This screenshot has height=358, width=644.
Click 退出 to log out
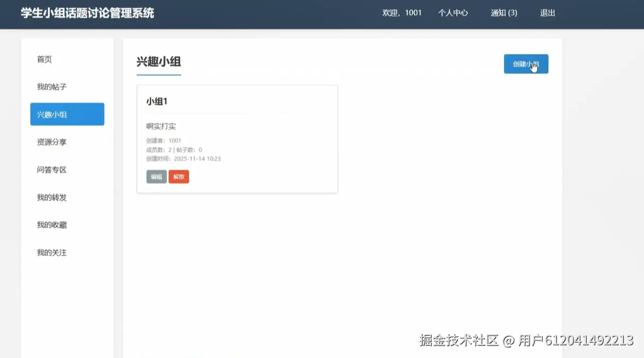click(547, 13)
